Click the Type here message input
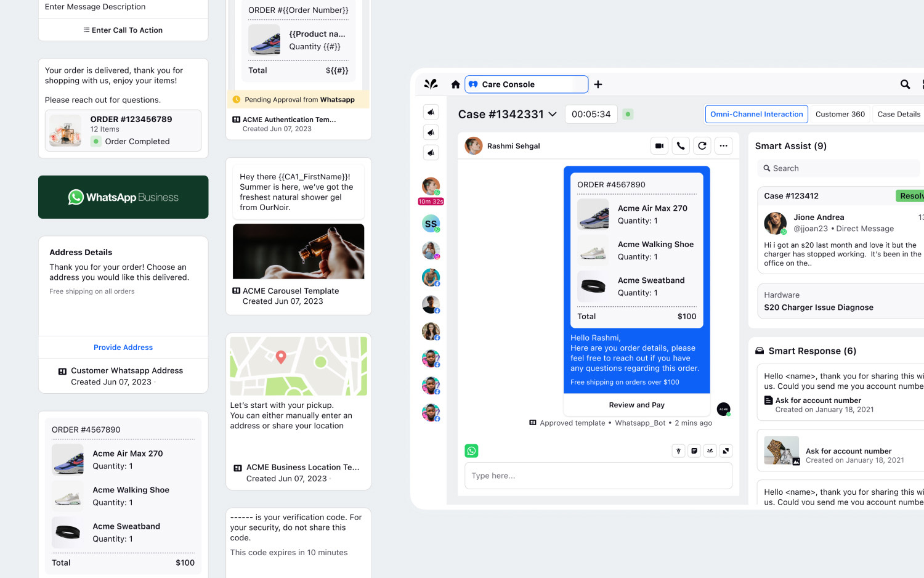Image resolution: width=924 pixels, height=578 pixels. click(599, 476)
